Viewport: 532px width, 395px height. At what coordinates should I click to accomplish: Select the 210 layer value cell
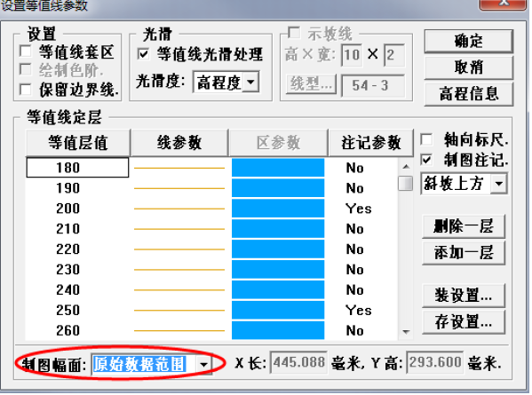[x=77, y=228]
